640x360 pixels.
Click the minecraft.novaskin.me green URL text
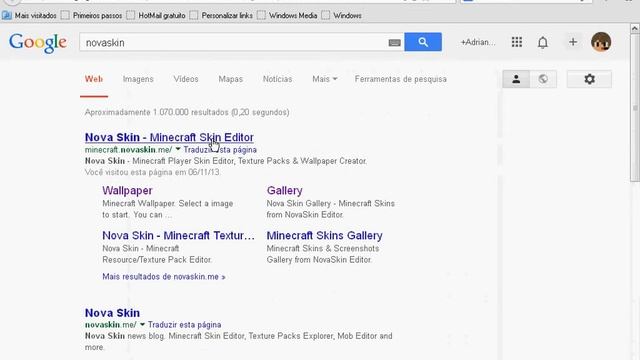(x=129, y=150)
